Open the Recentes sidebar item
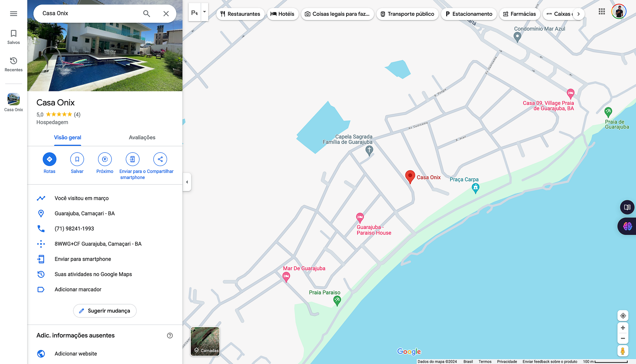This screenshot has height=364, width=636. 13,64
